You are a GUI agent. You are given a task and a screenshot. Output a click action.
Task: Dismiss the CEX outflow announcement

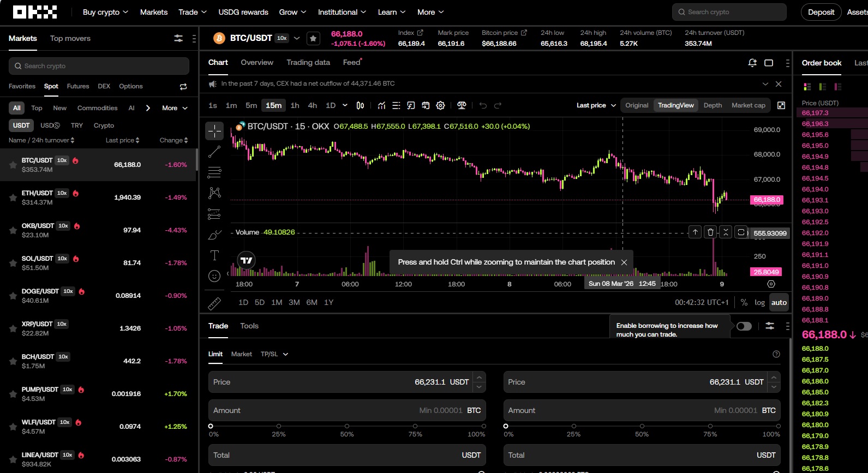(x=779, y=84)
